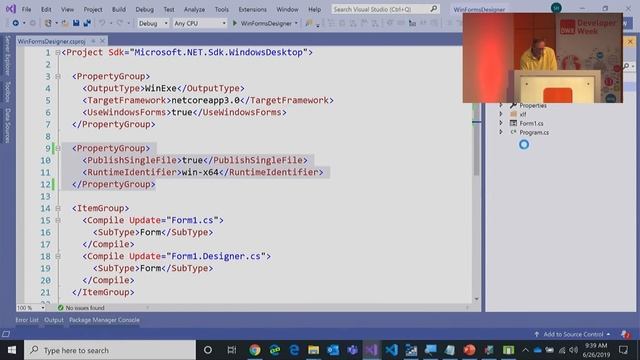Collapse the Compile Form1.cs element on line 15
The height and width of the screenshot is (360, 640).
point(58,220)
